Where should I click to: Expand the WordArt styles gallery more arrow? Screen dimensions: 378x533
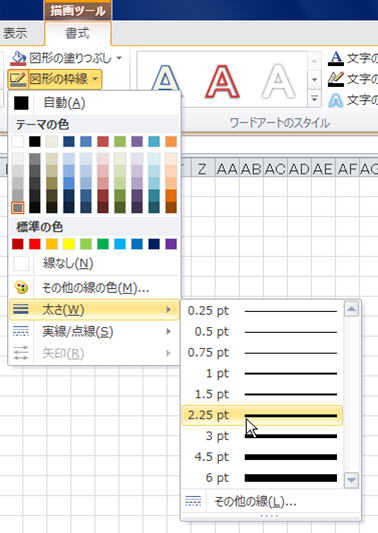pos(314,99)
